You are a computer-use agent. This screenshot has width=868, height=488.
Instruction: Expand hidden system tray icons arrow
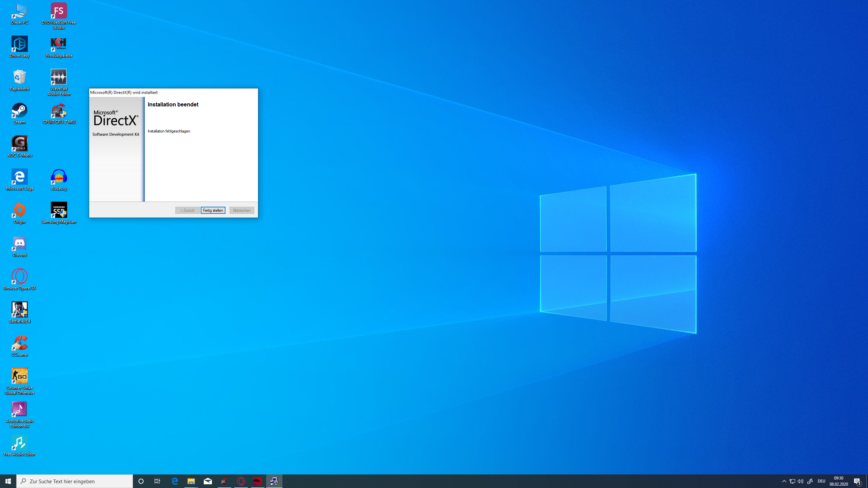pyautogui.click(x=784, y=481)
